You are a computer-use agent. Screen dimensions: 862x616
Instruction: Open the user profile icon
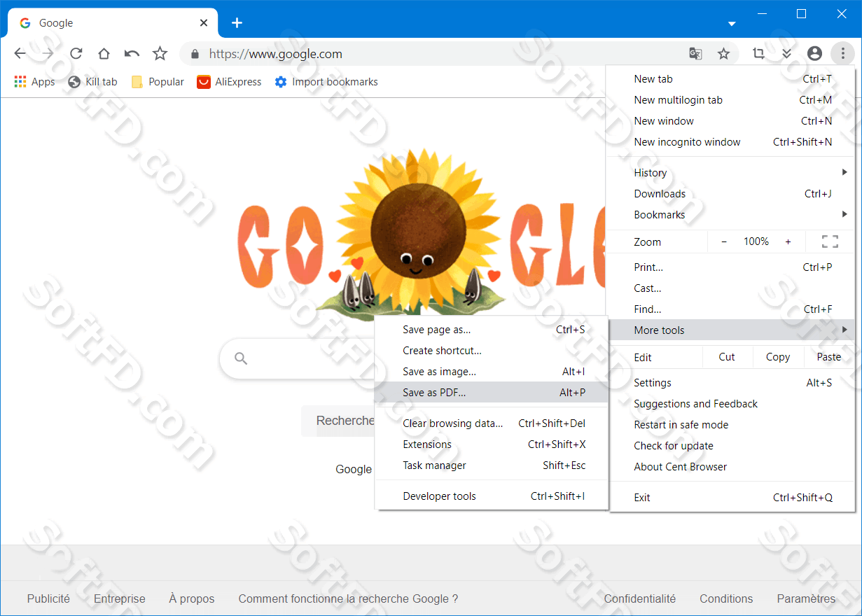(814, 53)
